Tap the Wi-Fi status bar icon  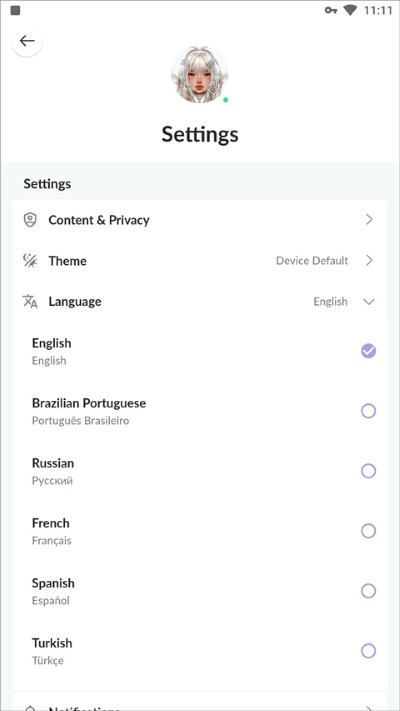(x=350, y=10)
